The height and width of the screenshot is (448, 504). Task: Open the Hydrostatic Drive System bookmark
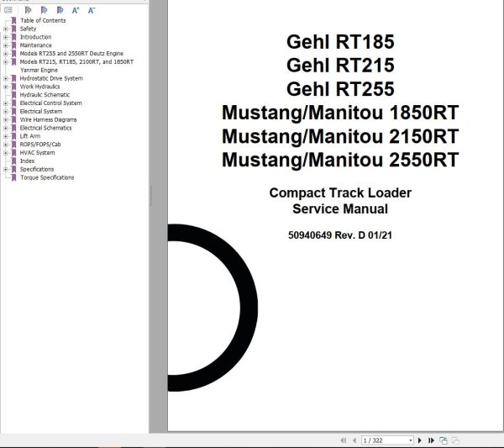point(51,78)
